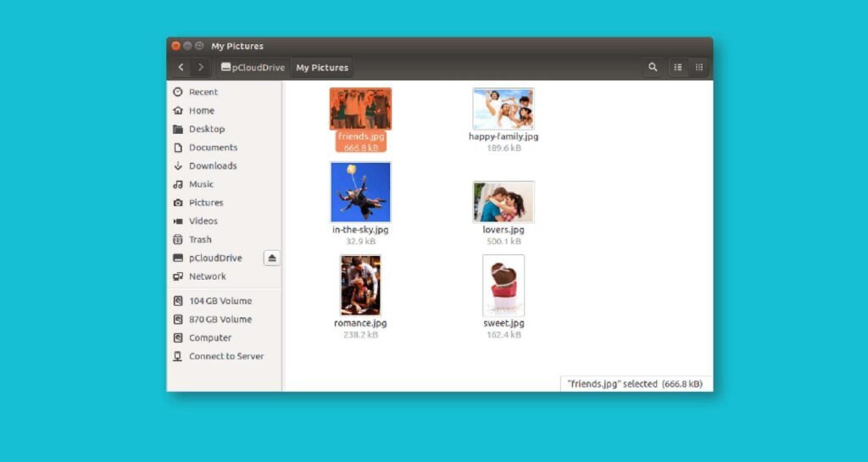Select My Pictures in the path bar
The width and height of the screenshot is (868, 462).
tap(322, 68)
